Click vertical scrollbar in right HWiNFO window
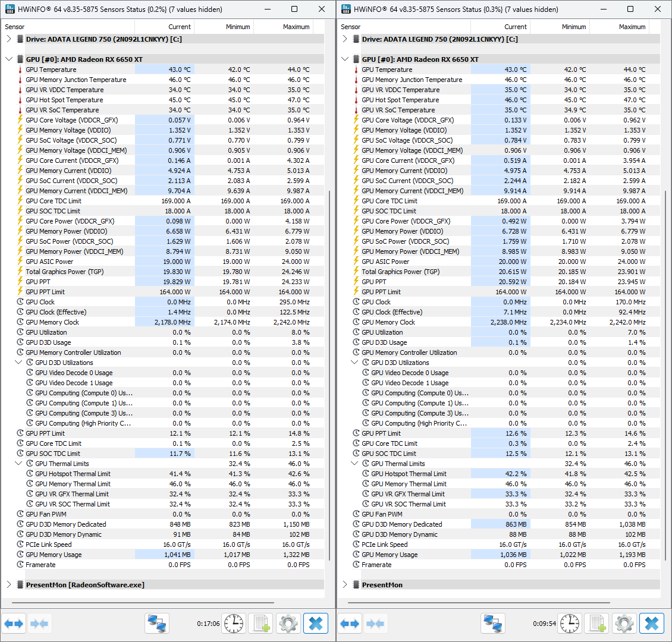This screenshot has width=672, height=642. [x=665, y=374]
